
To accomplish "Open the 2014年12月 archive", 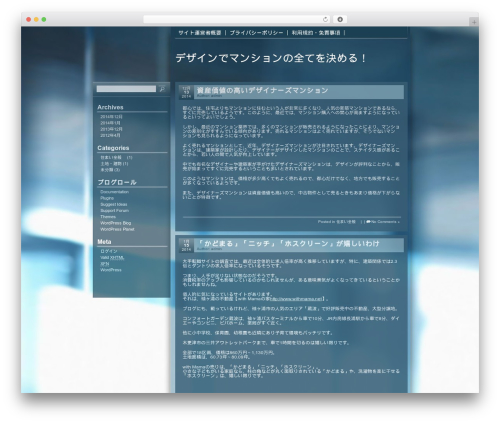I will [x=111, y=117].
